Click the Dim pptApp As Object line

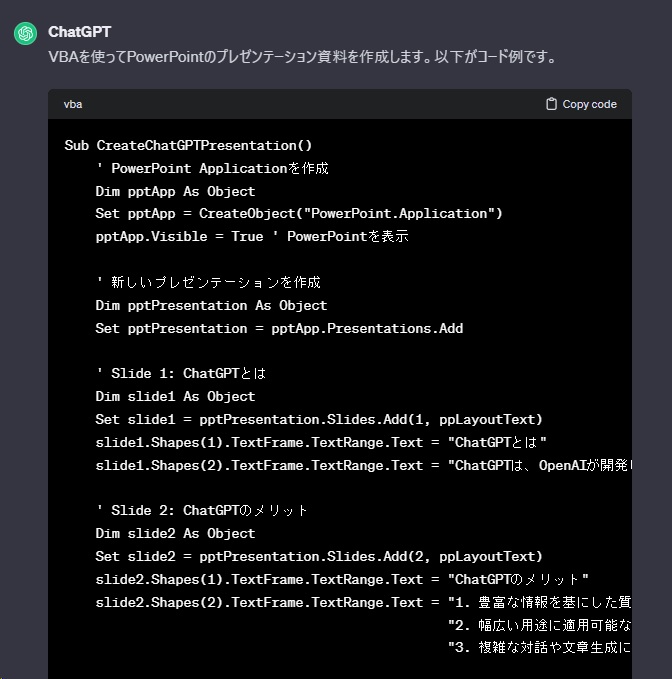click(x=175, y=191)
